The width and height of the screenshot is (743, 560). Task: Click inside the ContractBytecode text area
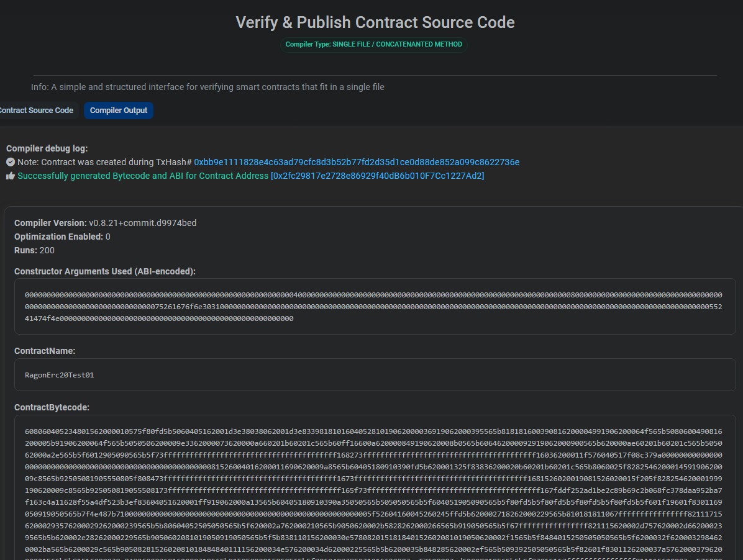(x=375, y=487)
